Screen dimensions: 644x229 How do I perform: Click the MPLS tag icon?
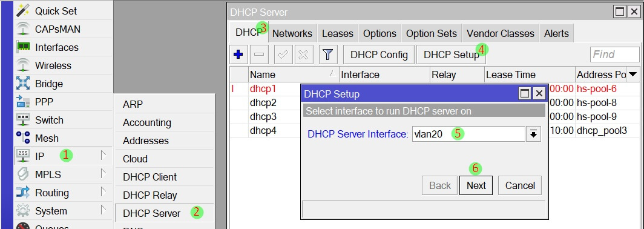click(23, 174)
